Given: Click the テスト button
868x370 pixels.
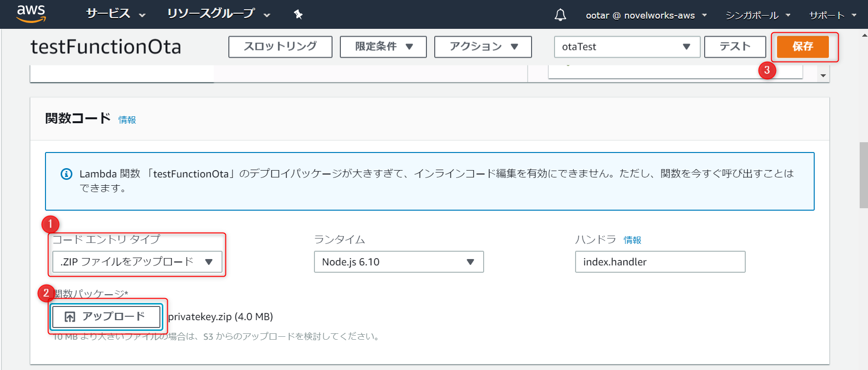Looking at the screenshot, I should 735,47.
